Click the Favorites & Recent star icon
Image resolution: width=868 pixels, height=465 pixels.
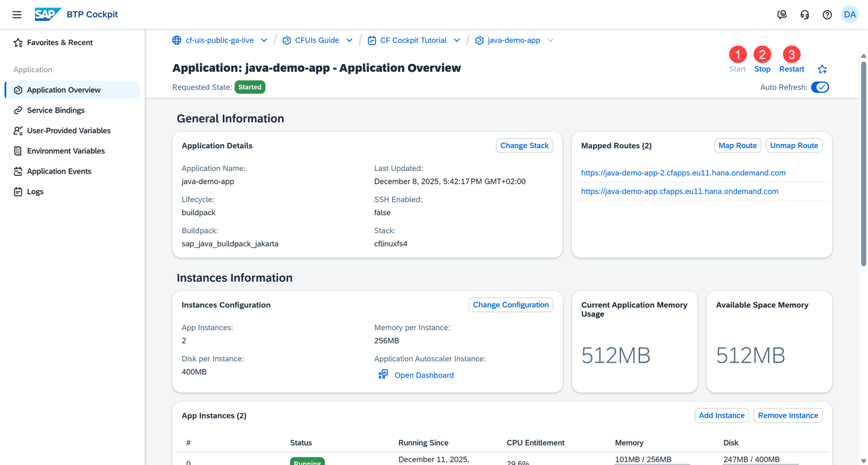tap(18, 43)
